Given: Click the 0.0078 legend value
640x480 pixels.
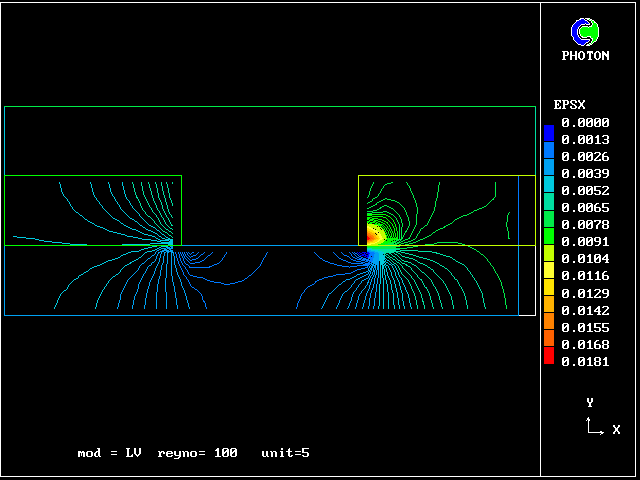Looking at the screenshot, I should 585,225.
